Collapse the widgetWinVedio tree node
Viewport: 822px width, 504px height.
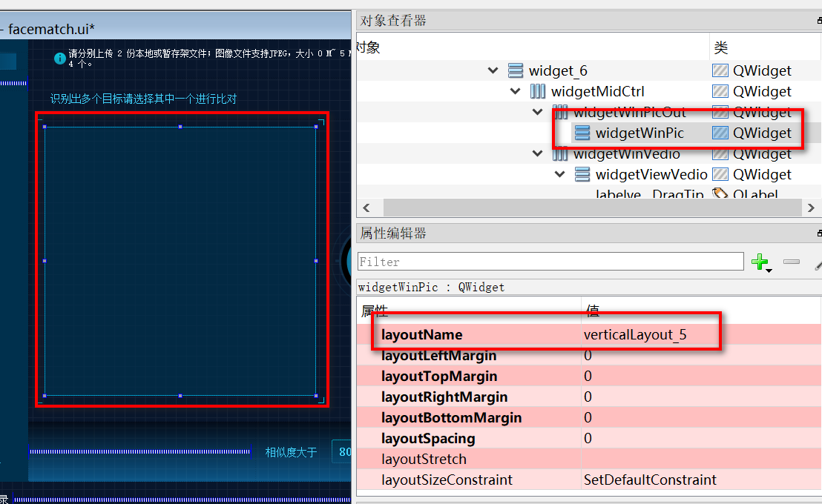click(537, 153)
